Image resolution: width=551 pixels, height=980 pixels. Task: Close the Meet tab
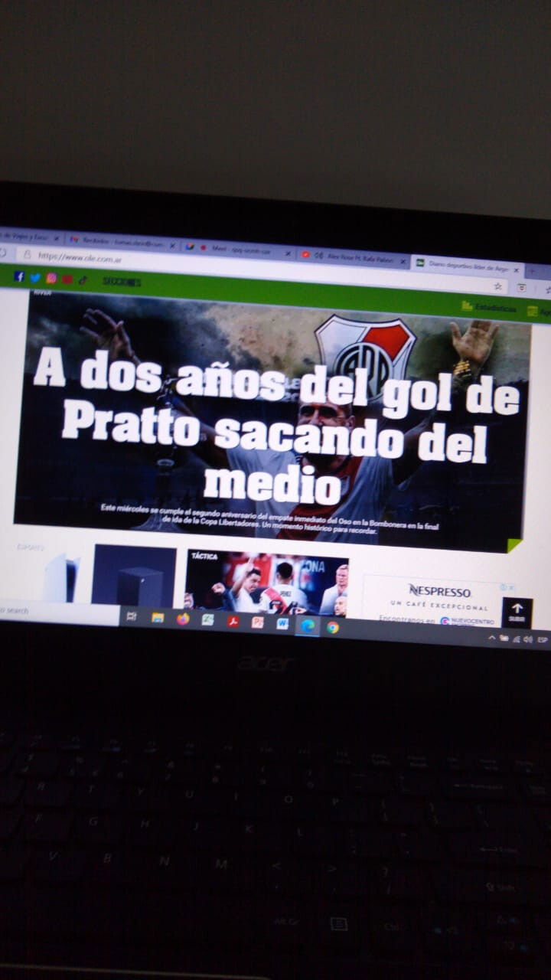point(288,252)
